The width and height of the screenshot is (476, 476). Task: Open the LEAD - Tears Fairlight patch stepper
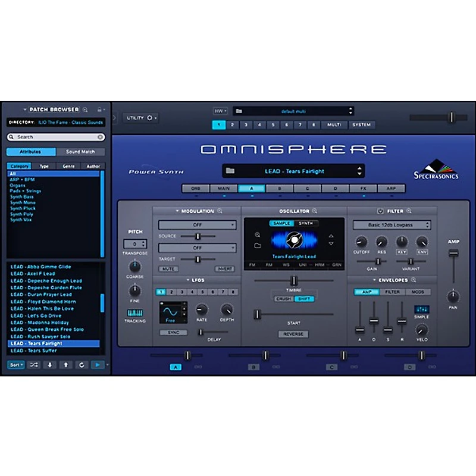[359, 171]
